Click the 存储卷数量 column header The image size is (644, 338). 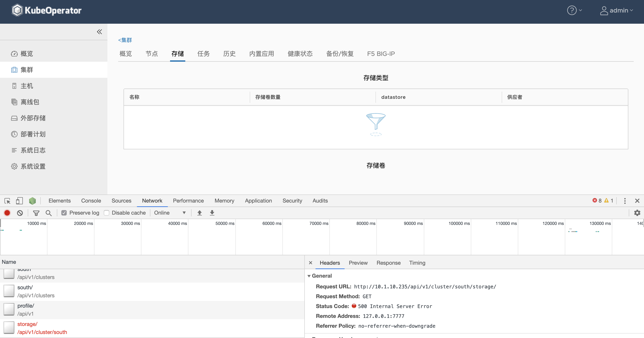tap(268, 97)
